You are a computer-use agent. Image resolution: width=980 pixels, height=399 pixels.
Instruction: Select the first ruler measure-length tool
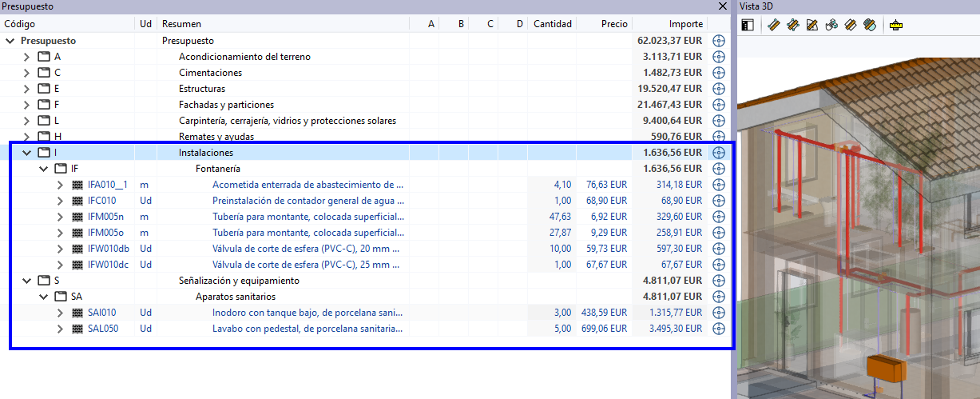[x=773, y=25]
